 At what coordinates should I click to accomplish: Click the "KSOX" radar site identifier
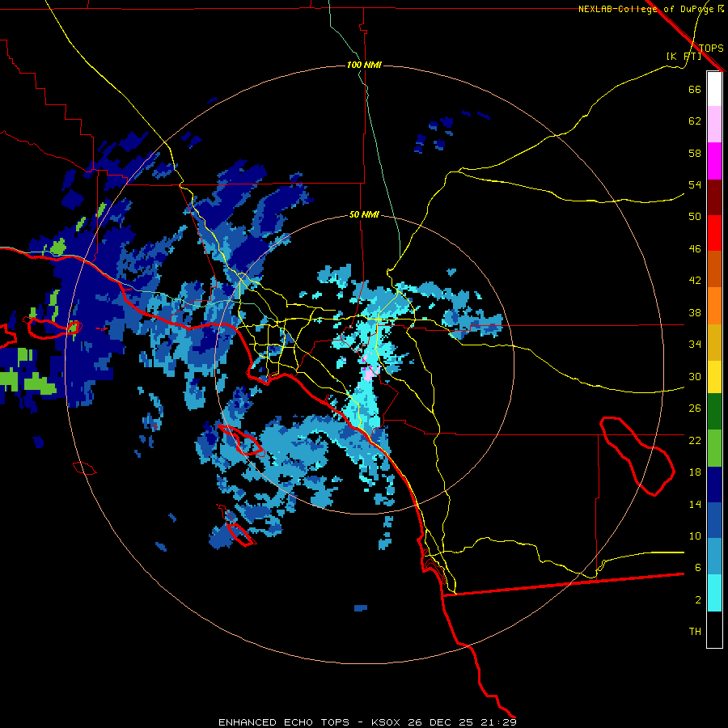tap(387, 722)
